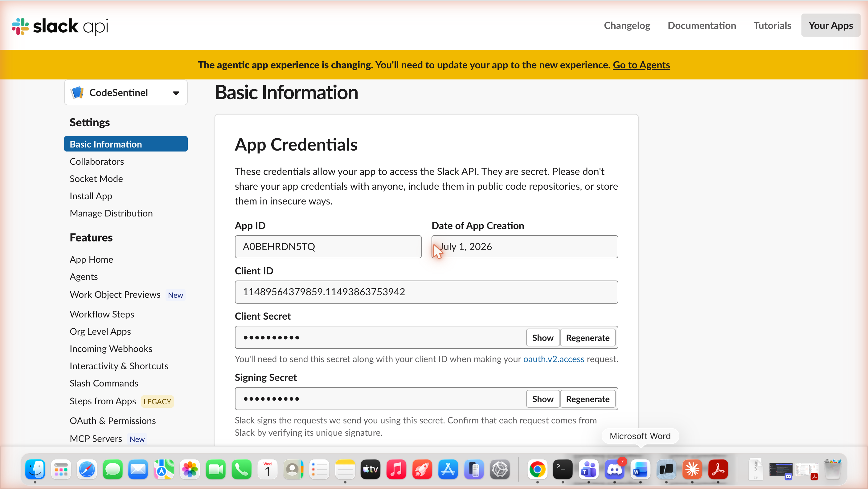The image size is (868, 489).
Task: Open the ZIP file in the dock
Action: click(755, 469)
